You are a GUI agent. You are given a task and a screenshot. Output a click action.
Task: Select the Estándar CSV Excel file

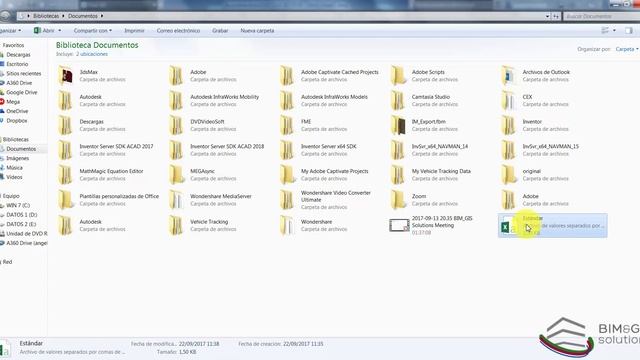[x=553, y=225]
